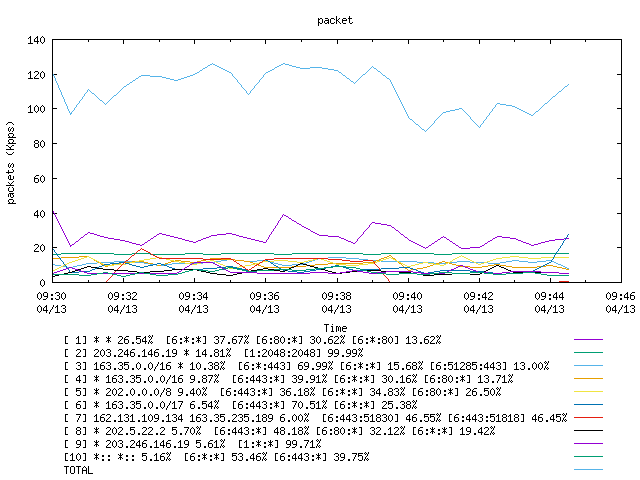Click the y-axis tick value 120

coord(36,75)
